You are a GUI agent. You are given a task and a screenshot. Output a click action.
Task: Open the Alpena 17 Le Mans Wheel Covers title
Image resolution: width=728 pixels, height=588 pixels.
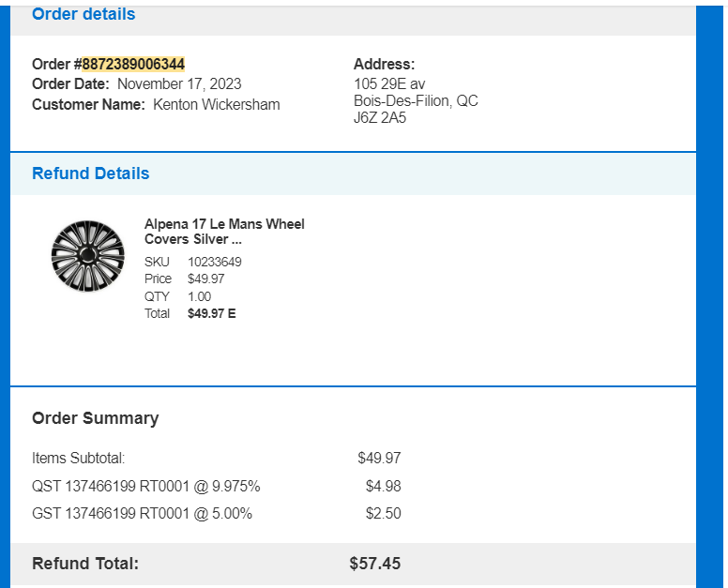pos(224,231)
